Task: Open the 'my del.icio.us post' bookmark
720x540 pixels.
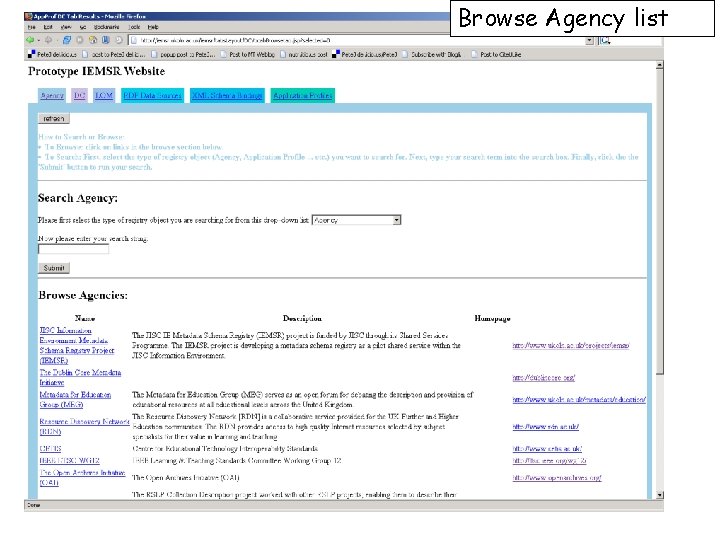Action: click(x=304, y=54)
